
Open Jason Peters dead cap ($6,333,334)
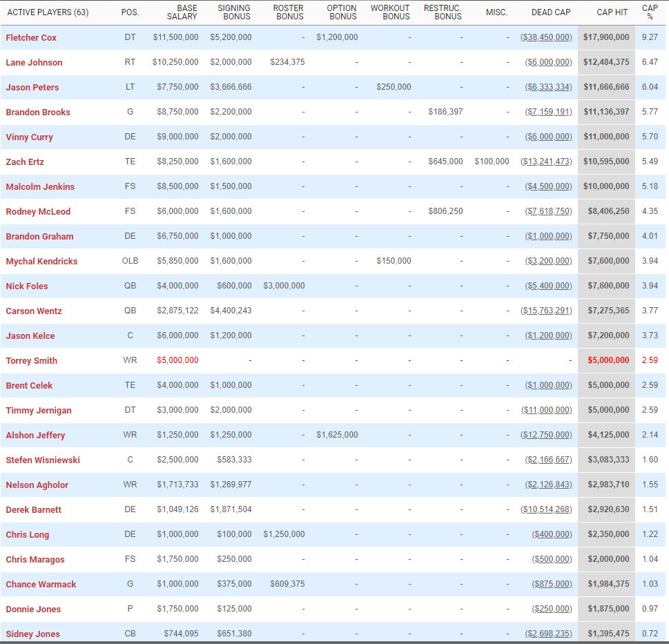(548, 87)
